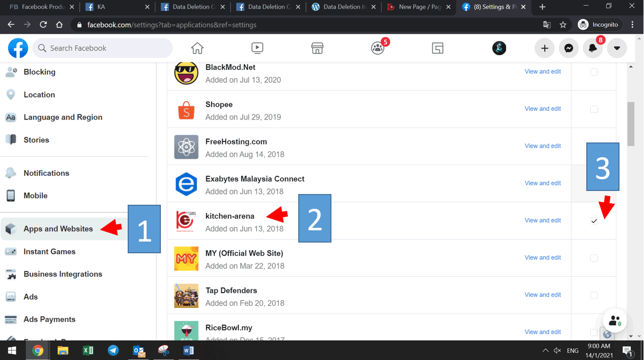This screenshot has height=360, width=644.
Task: Open Facebook Home icon
Action: [197, 48]
